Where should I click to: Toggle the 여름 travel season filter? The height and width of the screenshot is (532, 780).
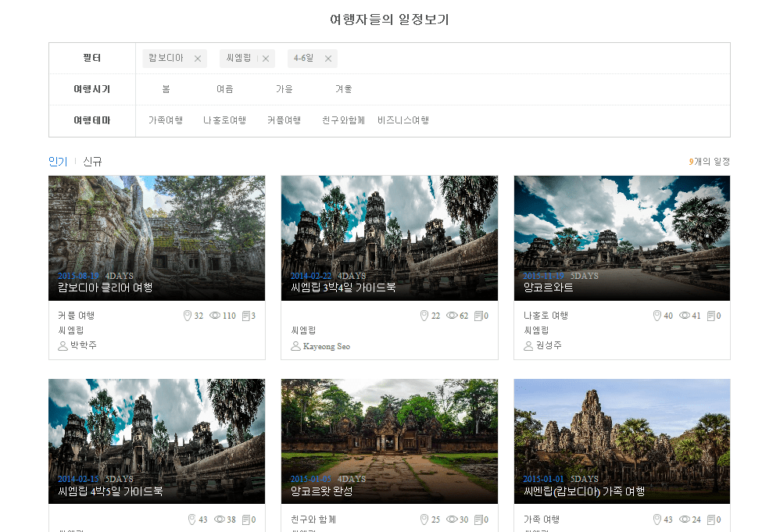225,89
